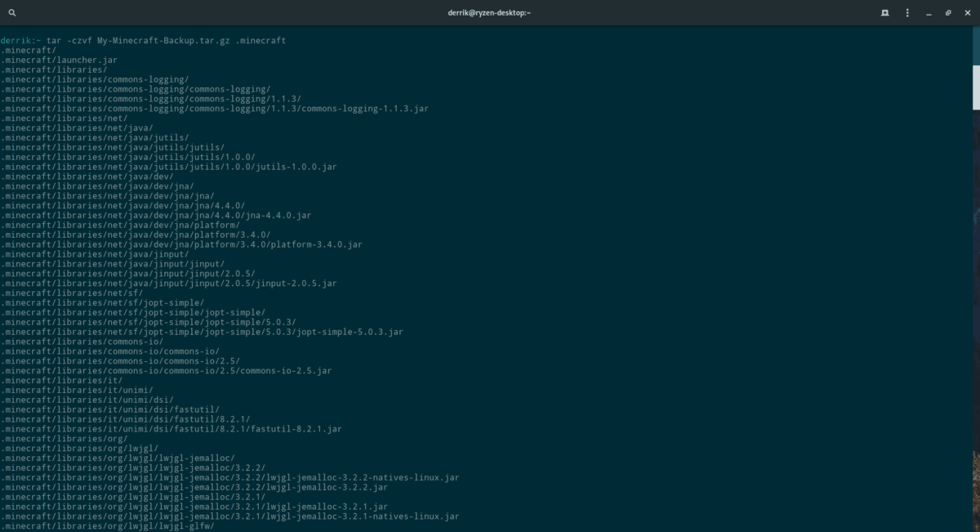
Task: Select the ".minecraft/libraries/org/lwjgl/" line
Action: point(79,449)
